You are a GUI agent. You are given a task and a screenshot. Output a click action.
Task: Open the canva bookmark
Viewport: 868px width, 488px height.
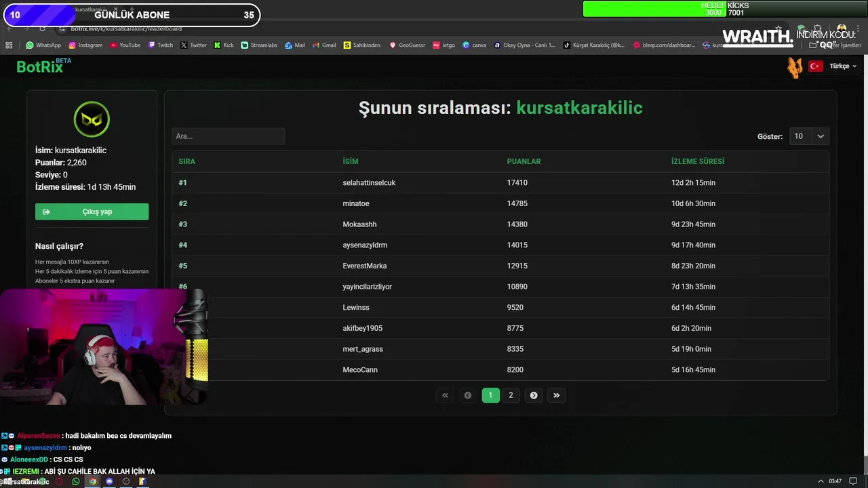[x=475, y=45]
